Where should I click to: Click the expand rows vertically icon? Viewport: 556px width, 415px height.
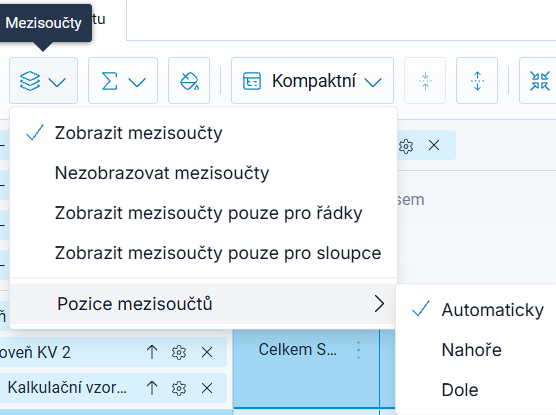[x=477, y=81]
